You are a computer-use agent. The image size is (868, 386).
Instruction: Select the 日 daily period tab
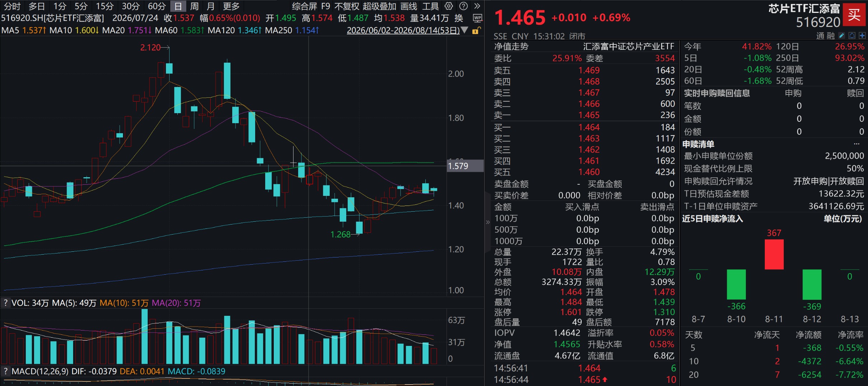(x=178, y=6)
